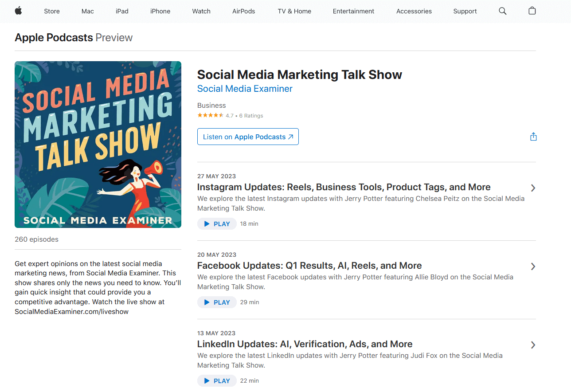Click the 29 min duration
This screenshot has height=392, width=571.
click(x=250, y=302)
